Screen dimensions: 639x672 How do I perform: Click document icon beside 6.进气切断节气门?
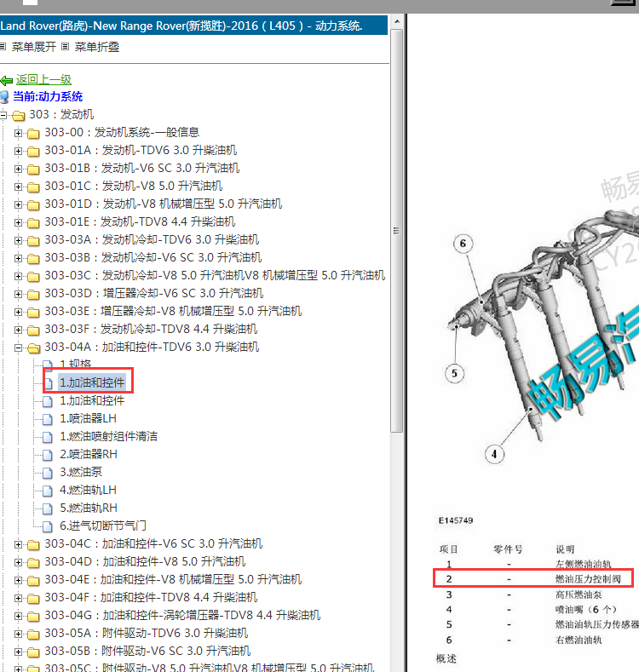(x=48, y=526)
